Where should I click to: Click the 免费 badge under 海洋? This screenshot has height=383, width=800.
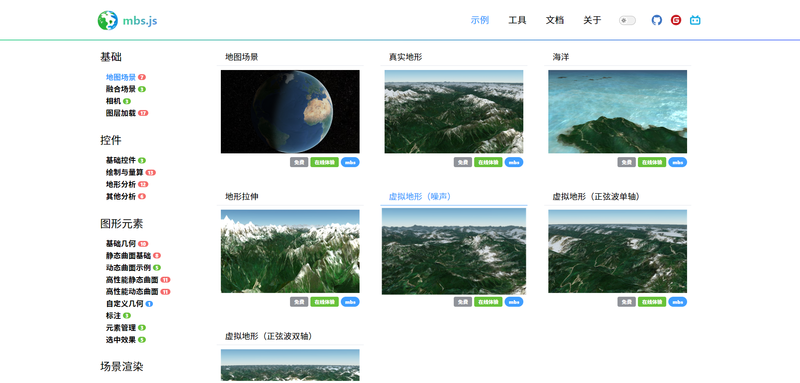627,162
